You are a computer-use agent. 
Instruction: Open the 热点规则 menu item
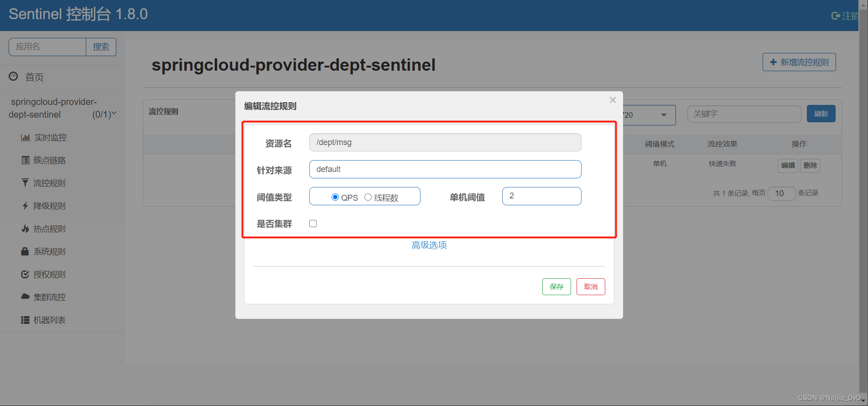tap(49, 229)
